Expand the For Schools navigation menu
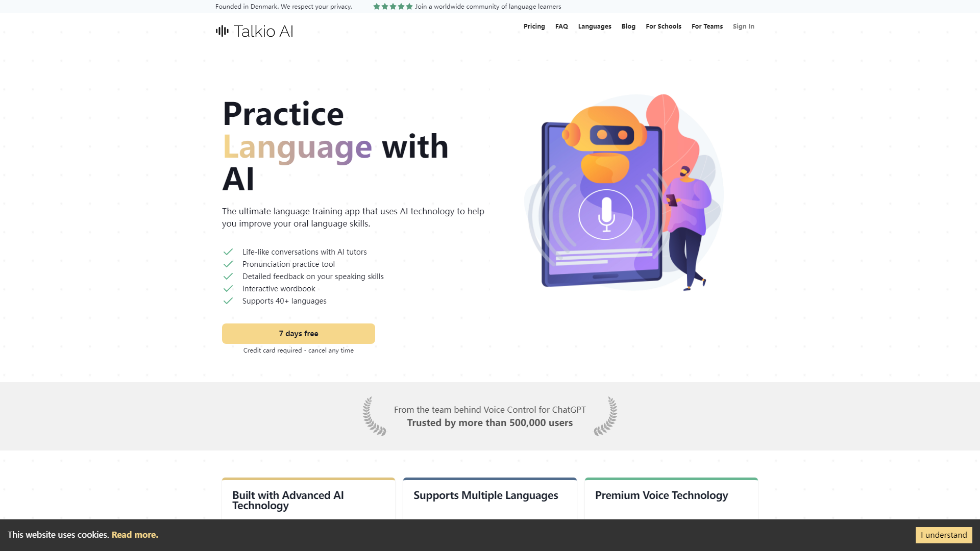The height and width of the screenshot is (551, 980). (x=663, y=26)
